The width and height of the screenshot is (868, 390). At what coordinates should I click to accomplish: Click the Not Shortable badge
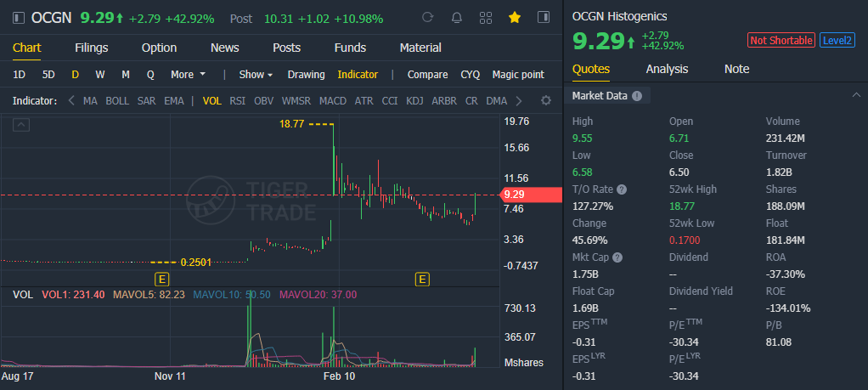click(781, 40)
